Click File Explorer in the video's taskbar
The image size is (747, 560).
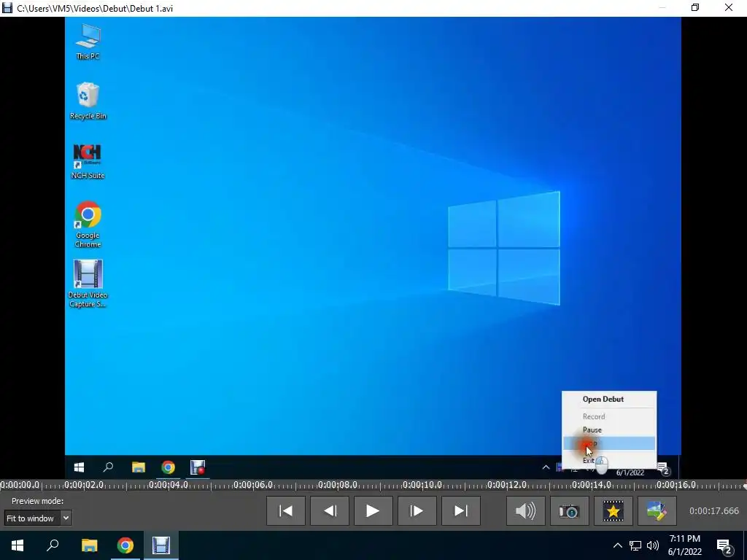(x=138, y=467)
